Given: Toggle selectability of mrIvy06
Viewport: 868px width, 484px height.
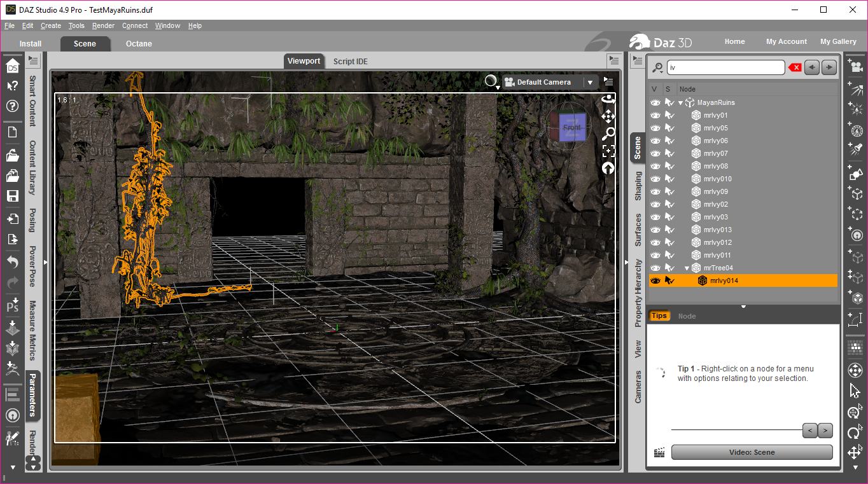Looking at the screenshot, I should (x=669, y=141).
